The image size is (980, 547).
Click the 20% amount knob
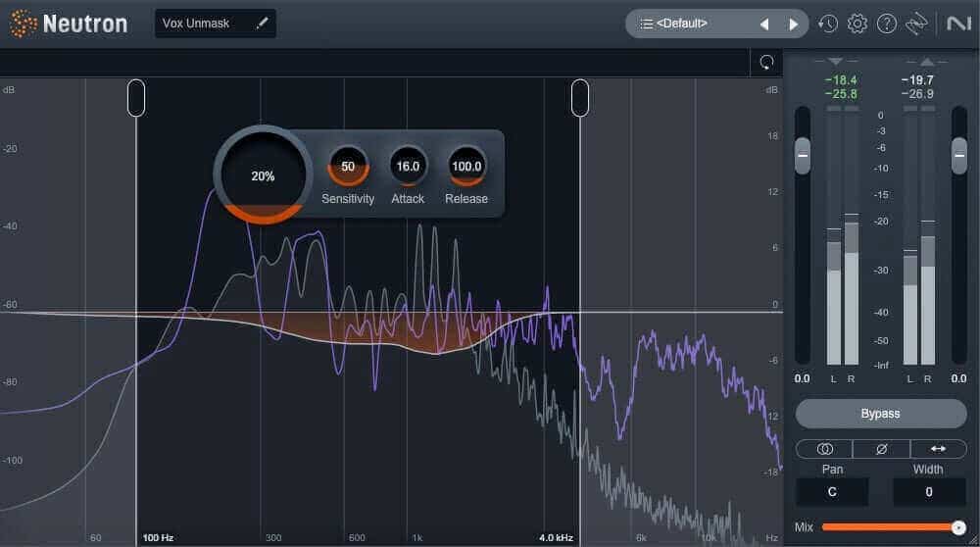pyautogui.click(x=263, y=175)
